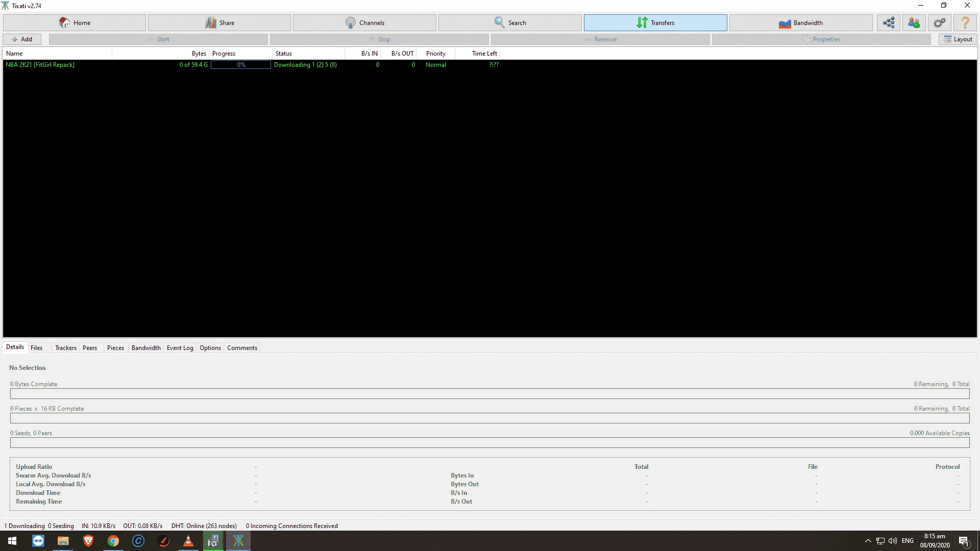Switch to the Transfers view
Viewport: 980px width, 551px height.
coord(655,22)
